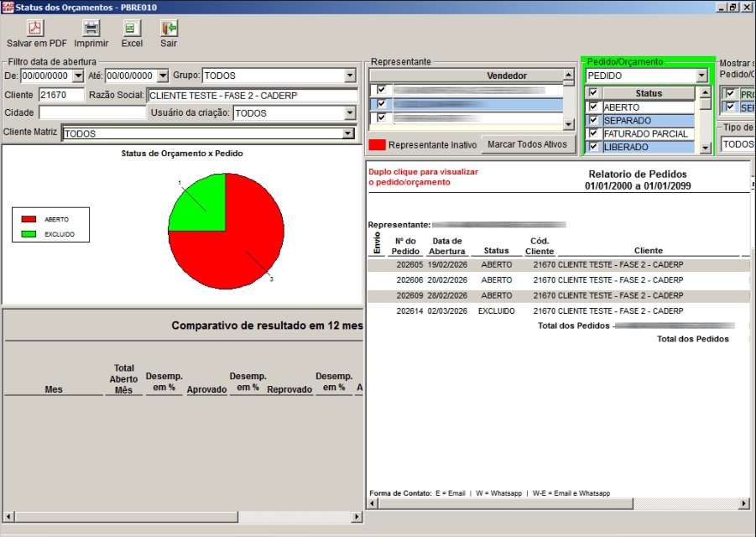756x537 pixels.
Task: Click Status list scroll up arrow
Action: tap(706, 91)
